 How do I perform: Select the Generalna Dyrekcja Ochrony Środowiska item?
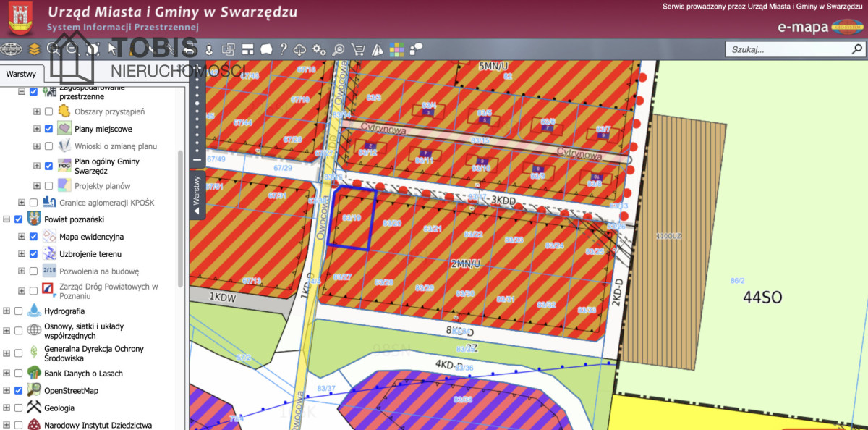point(94,353)
